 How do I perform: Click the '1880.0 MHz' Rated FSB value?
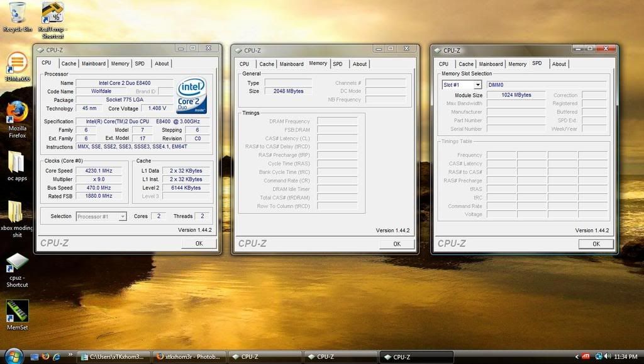coord(99,196)
